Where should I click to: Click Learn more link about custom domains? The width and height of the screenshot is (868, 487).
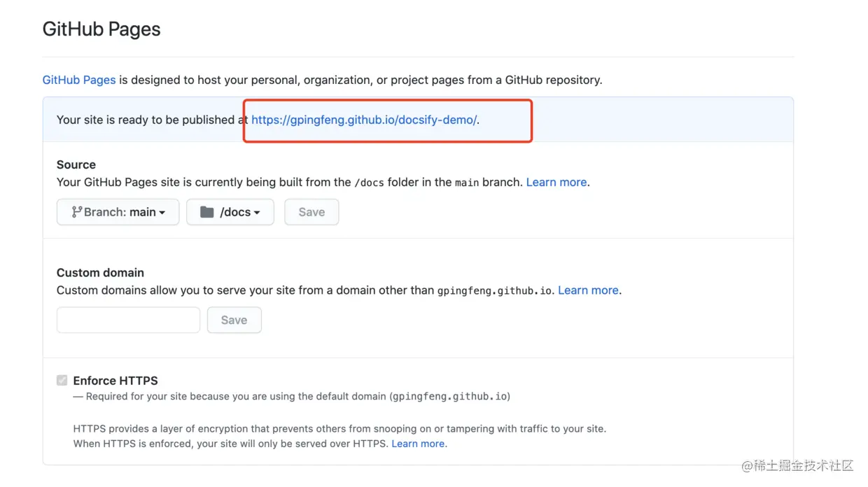point(588,290)
